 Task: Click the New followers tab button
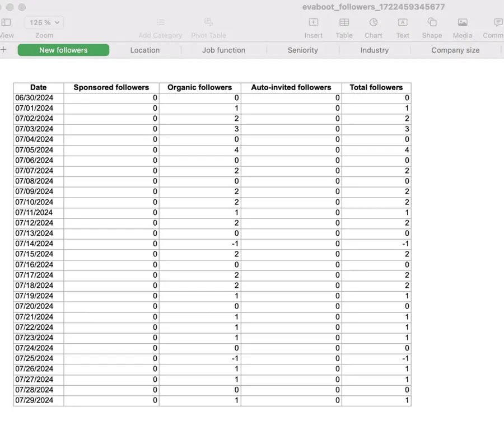pos(63,50)
